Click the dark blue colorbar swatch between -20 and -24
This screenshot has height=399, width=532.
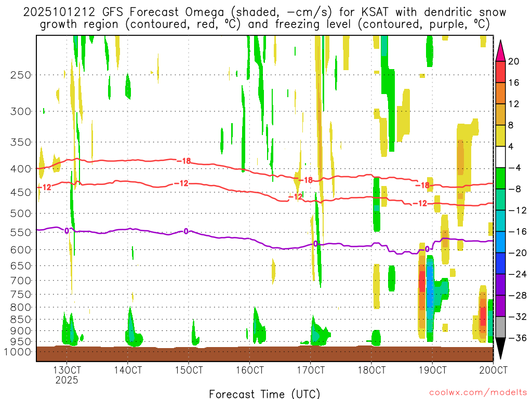coord(500,263)
